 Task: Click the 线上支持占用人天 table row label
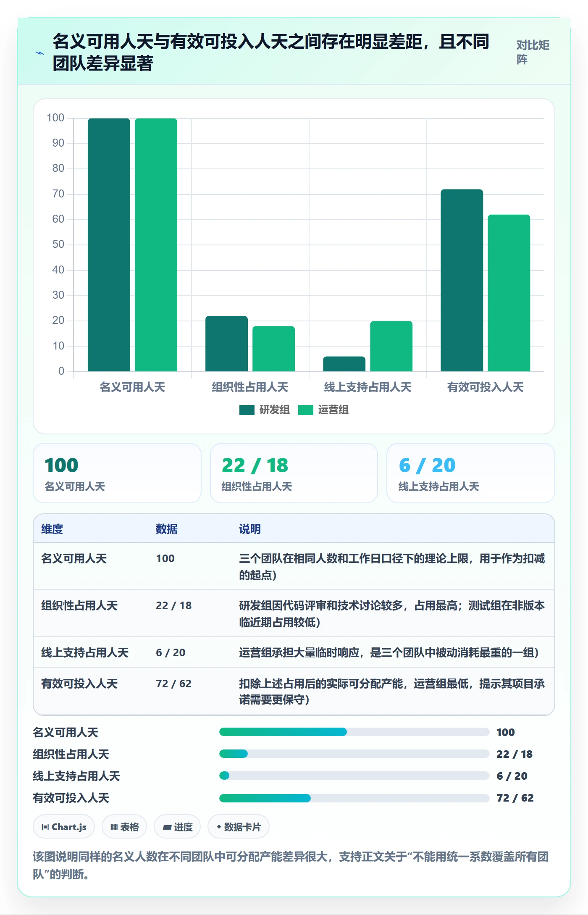pos(85,652)
